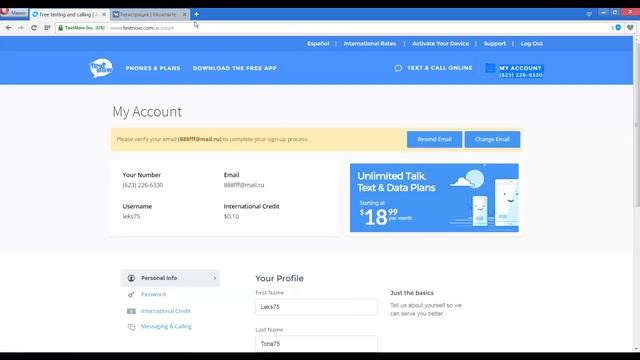Viewport: 640px width, 360px height.
Task: Click the First Name input field
Action: pos(316,307)
